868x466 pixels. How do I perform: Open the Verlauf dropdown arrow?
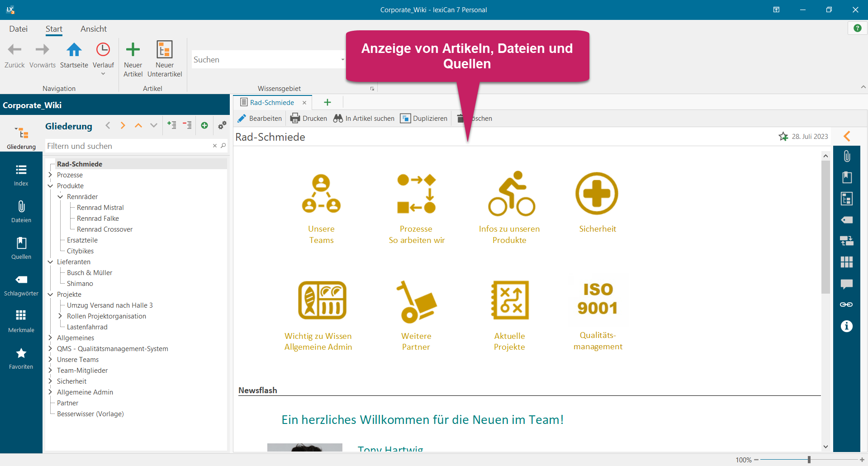[103, 74]
